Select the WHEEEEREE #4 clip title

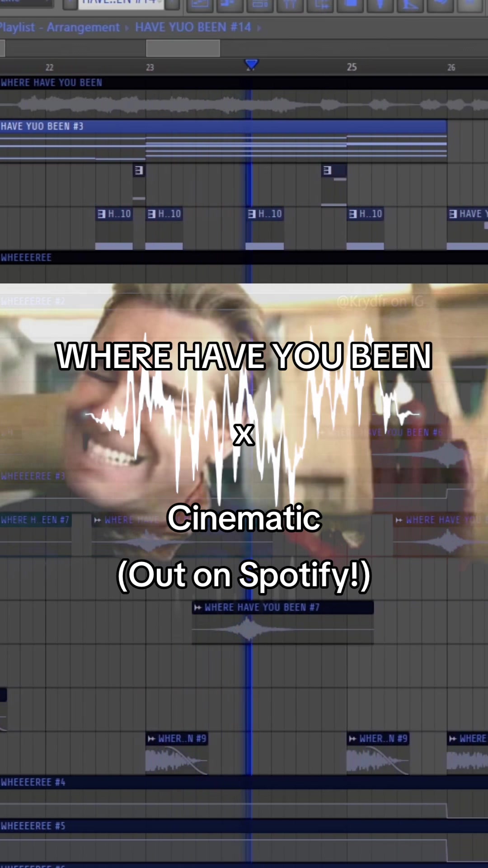click(x=33, y=782)
